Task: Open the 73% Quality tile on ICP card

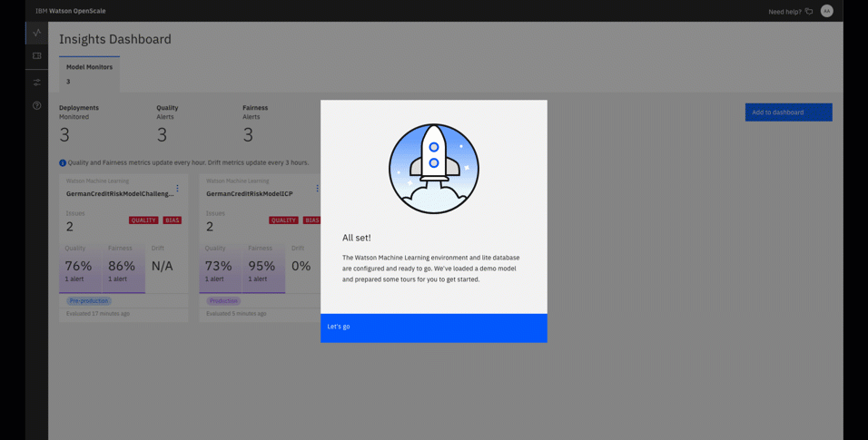Action: [x=220, y=269]
